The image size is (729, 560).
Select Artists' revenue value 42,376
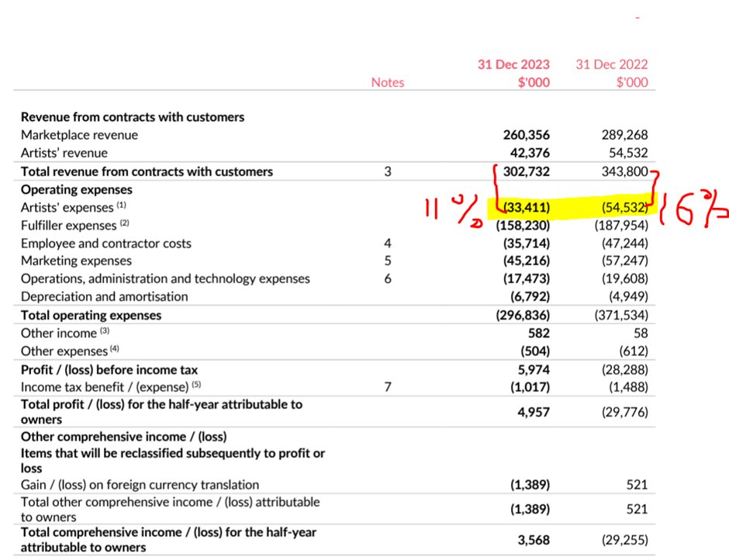530,153
